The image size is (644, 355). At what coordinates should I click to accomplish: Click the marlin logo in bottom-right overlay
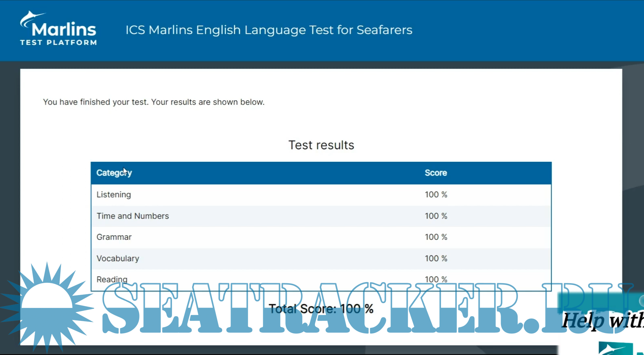pyautogui.click(x=616, y=349)
